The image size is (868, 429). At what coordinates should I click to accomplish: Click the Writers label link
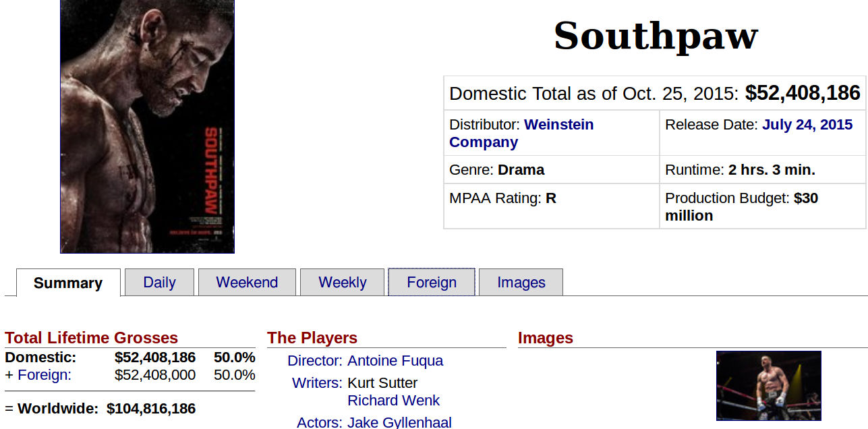click(x=317, y=383)
